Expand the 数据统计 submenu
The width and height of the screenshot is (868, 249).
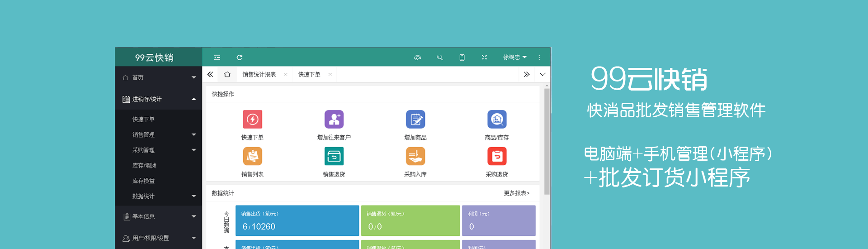pyautogui.click(x=158, y=196)
